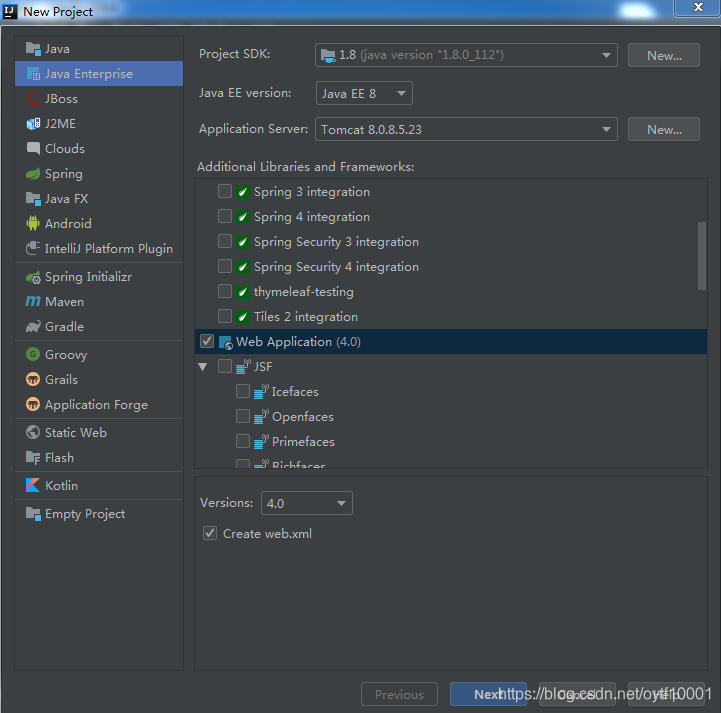This screenshot has height=713, width=721.
Task: Open the Versions 4.0 dropdown
Action: pos(307,503)
